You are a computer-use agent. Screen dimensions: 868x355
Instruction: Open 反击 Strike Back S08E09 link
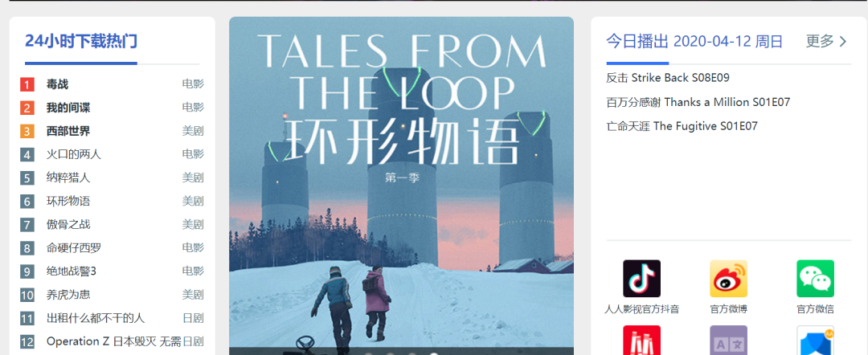[x=668, y=78]
